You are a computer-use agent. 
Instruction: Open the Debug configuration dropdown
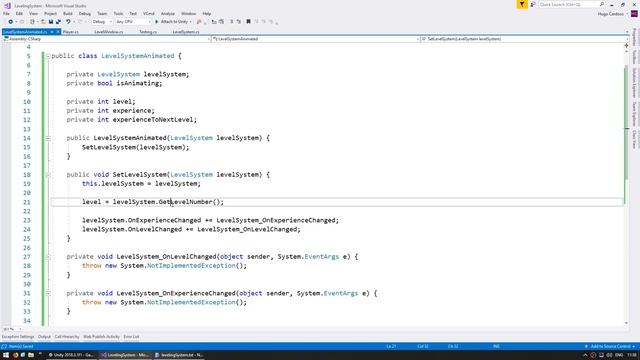[x=102, y=22]
